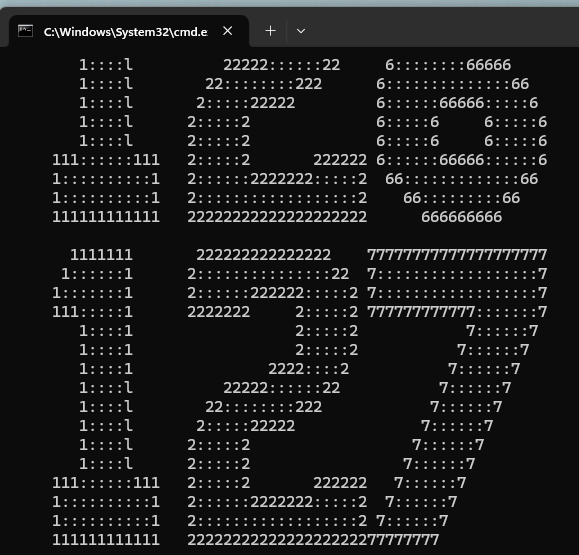Click the hole inside the ASCII digit 6
Screen dimensions: 579x555
click(462, 131)
